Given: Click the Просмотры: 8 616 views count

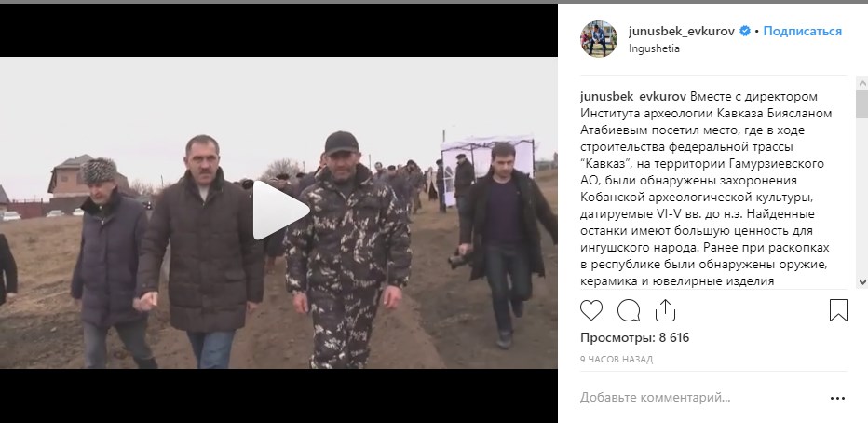Looking at the screenshot, I should [634, 337].
